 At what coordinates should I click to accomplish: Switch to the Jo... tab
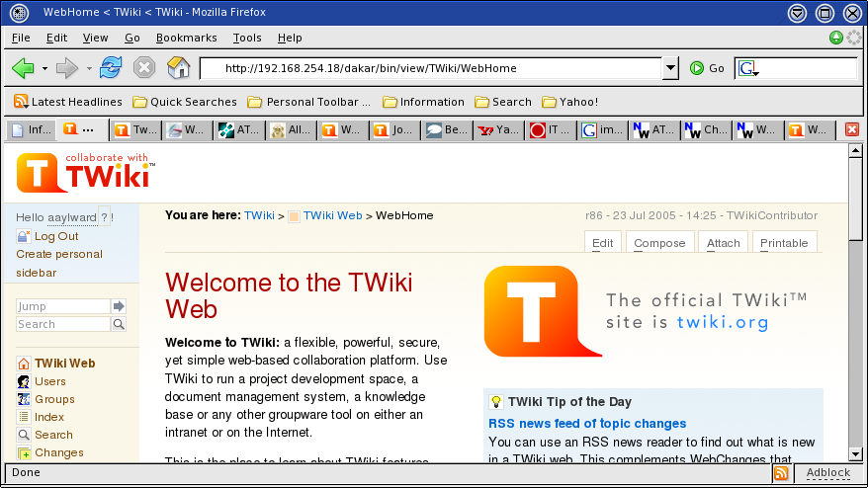pos(394,130)
